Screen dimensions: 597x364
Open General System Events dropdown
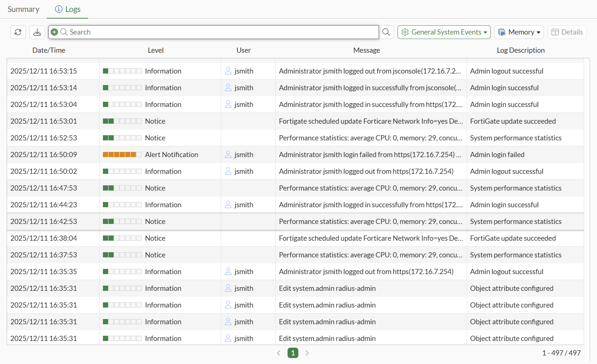coord(444,32)
